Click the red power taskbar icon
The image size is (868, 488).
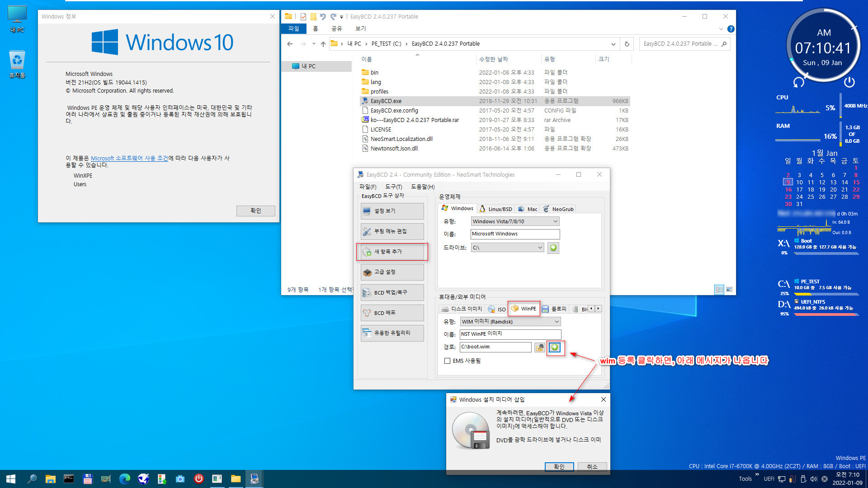(x=198, y=479)
